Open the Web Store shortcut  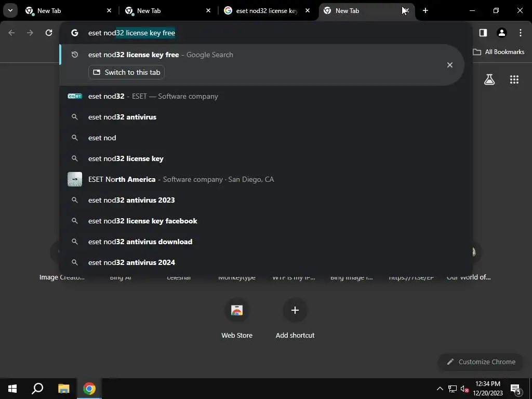pos(237,318)
